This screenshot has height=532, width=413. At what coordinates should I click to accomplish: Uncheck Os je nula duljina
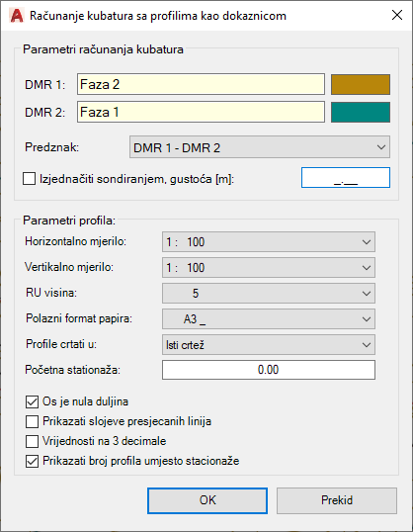tap(32, 401)
